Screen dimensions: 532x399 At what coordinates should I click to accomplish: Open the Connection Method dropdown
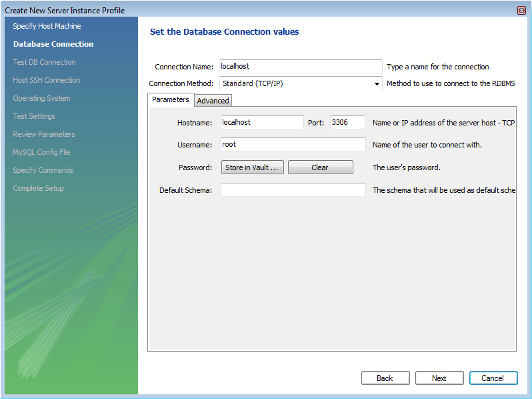[x=301, y=83]
